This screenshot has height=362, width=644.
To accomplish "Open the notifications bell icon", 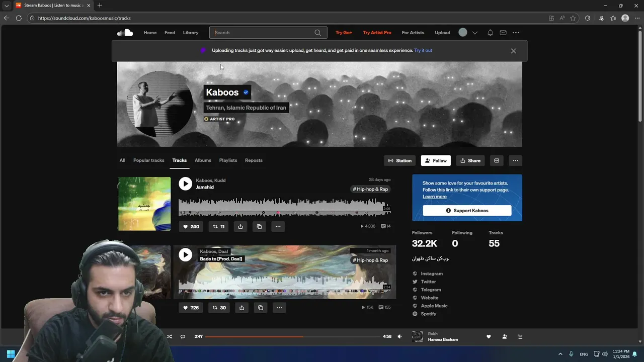I will pos(490,33).
